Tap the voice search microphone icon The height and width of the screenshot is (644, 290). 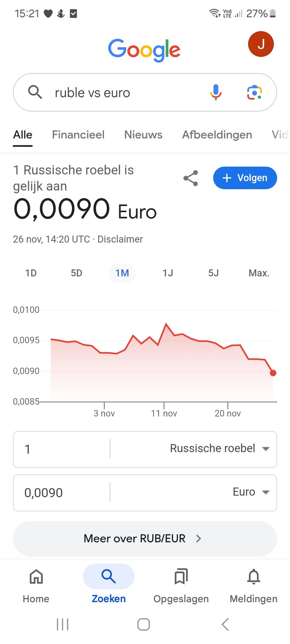[x=216, y=92]
